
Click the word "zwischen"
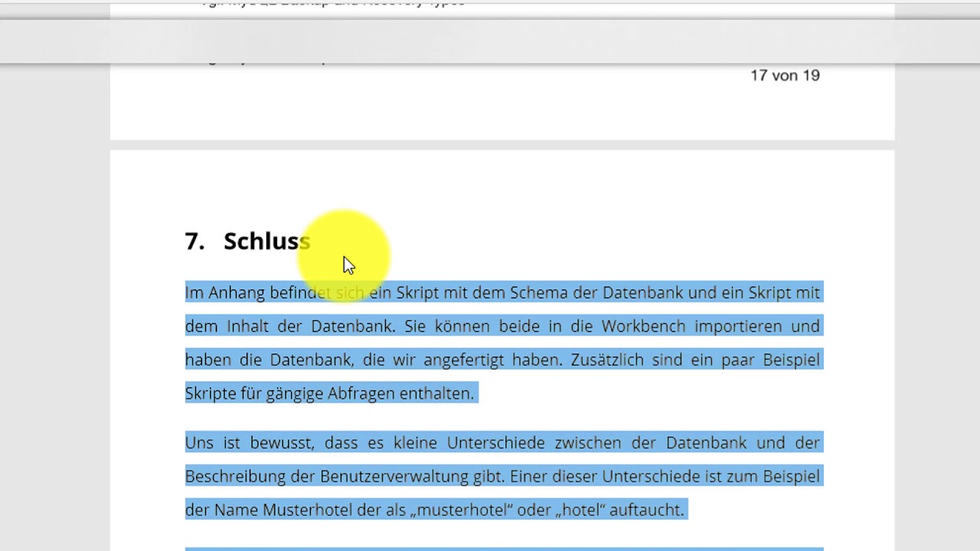click(x=588, y=442)
